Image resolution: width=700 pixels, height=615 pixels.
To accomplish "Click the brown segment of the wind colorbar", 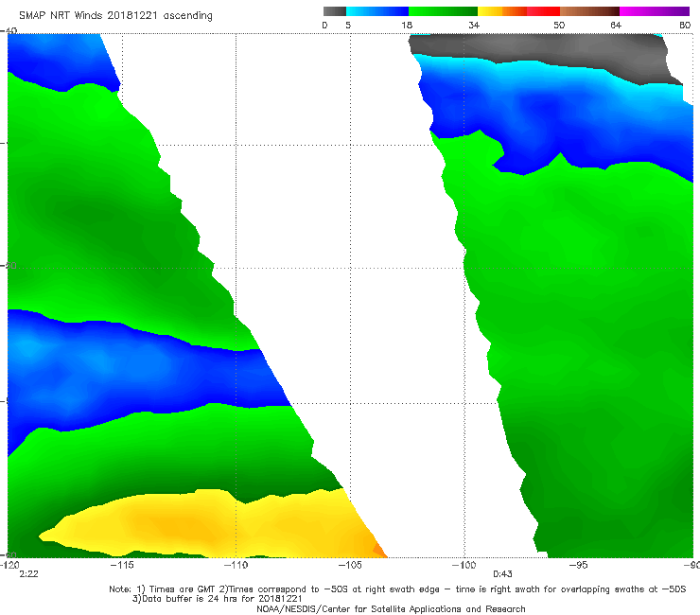I will point(589,11).
